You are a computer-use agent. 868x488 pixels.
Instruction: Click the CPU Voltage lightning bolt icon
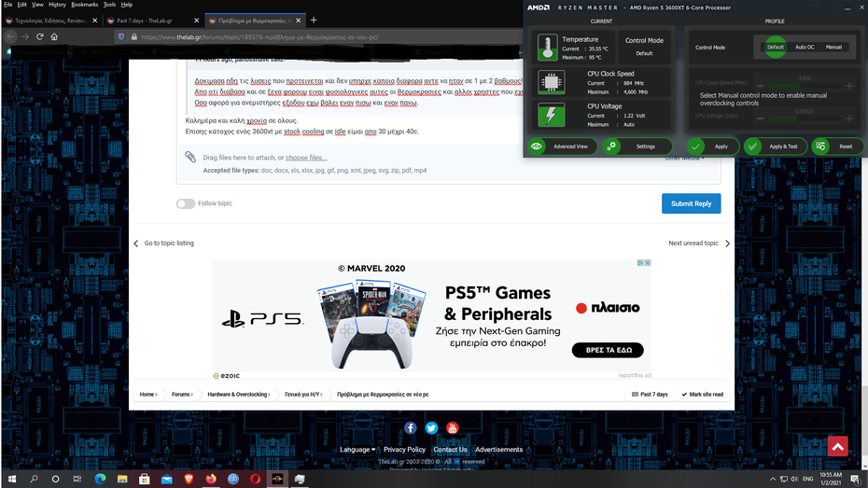pos(551,116)
